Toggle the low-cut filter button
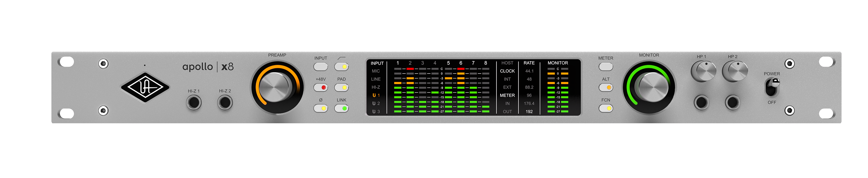 [341, 67]
